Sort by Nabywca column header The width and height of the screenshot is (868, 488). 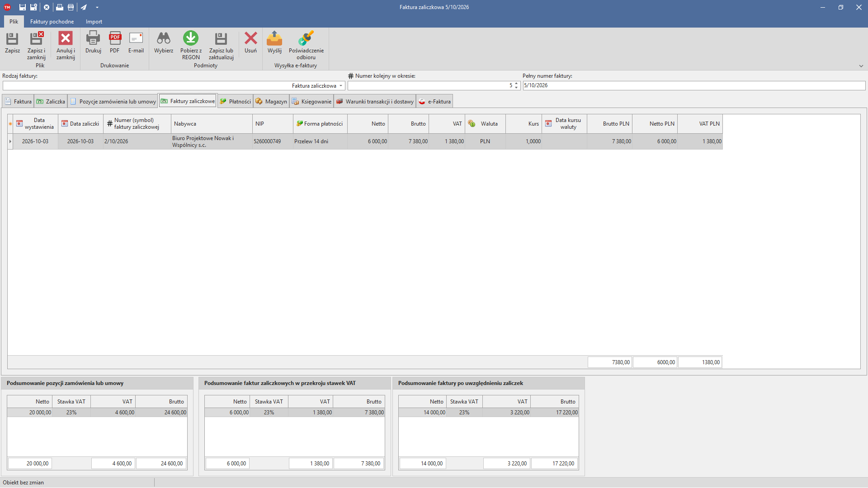(212, 124)
